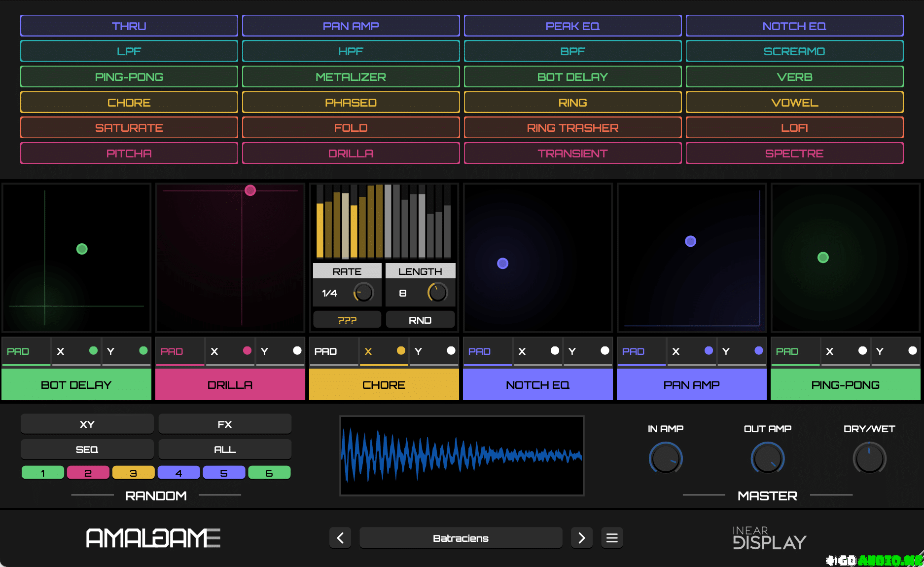Select the PHASED effect
The height and width of the screenshot is (567, 924).
(351, 102)
